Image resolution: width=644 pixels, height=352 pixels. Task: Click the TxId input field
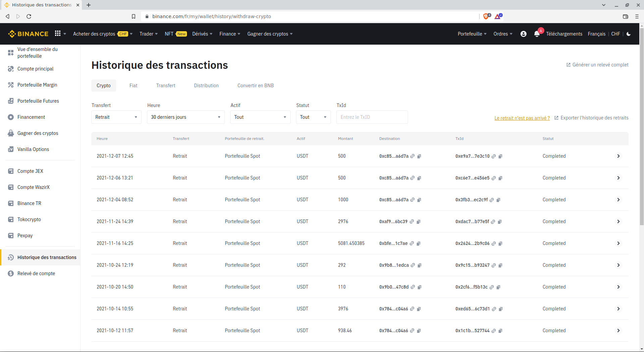pyautogui.click(x=372, y=117)
